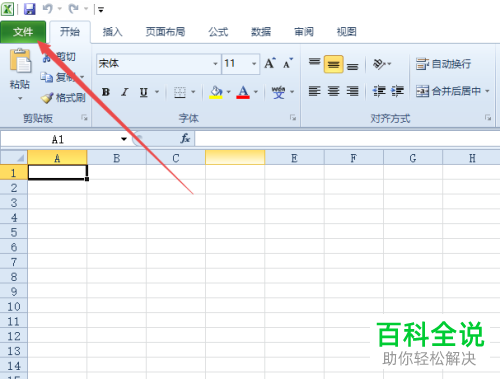Open the 公式 (Formulas) tab
The image size is (500, 379).
[x=218, y=32]
